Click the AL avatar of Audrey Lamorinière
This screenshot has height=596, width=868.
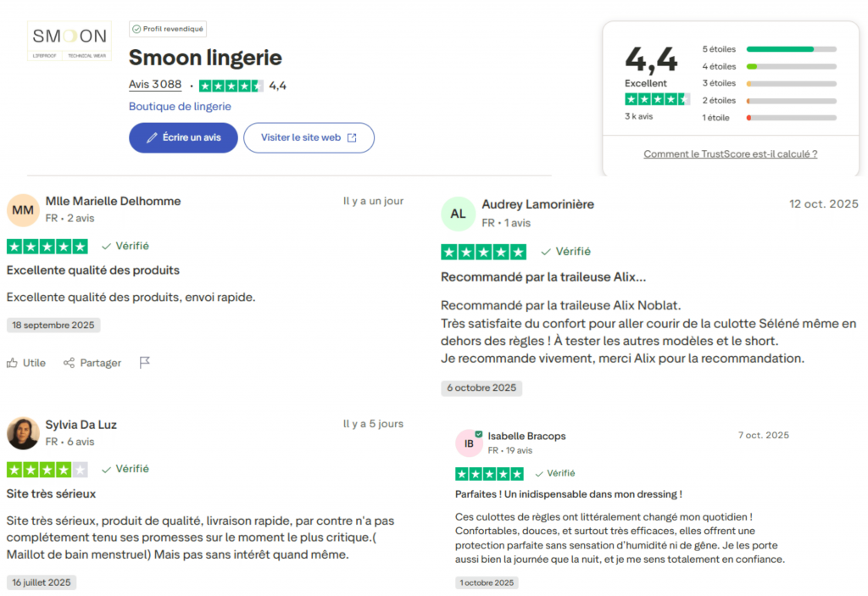click(458, 214)
